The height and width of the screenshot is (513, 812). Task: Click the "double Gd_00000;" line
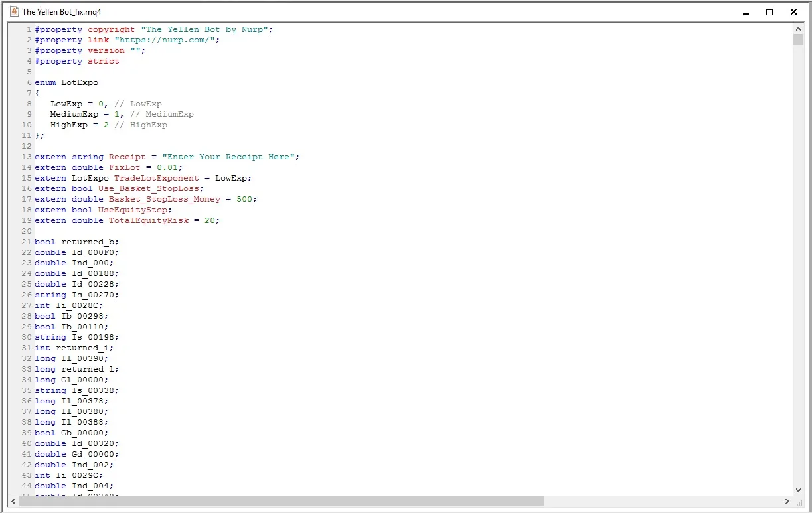(77, 454)
